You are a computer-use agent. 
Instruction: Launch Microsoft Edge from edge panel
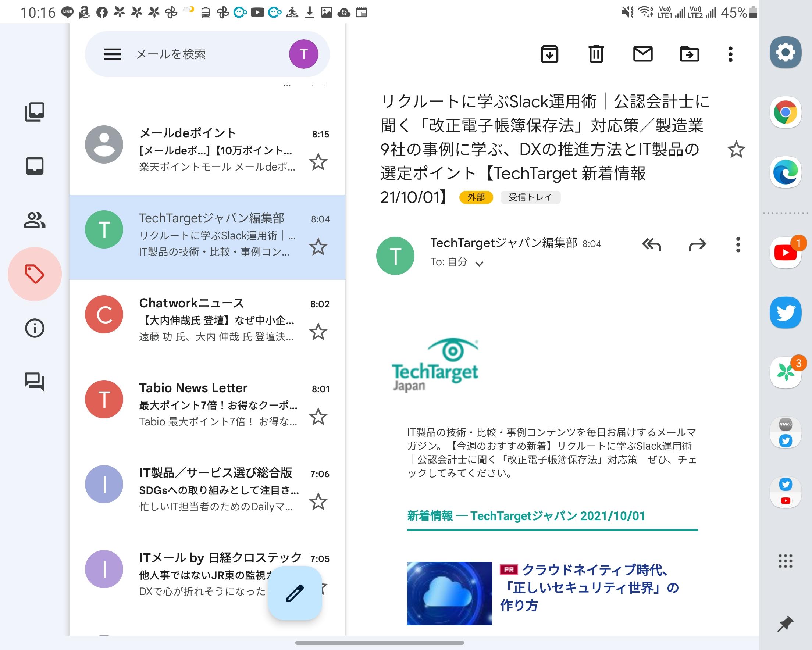(x=785, y=172)
